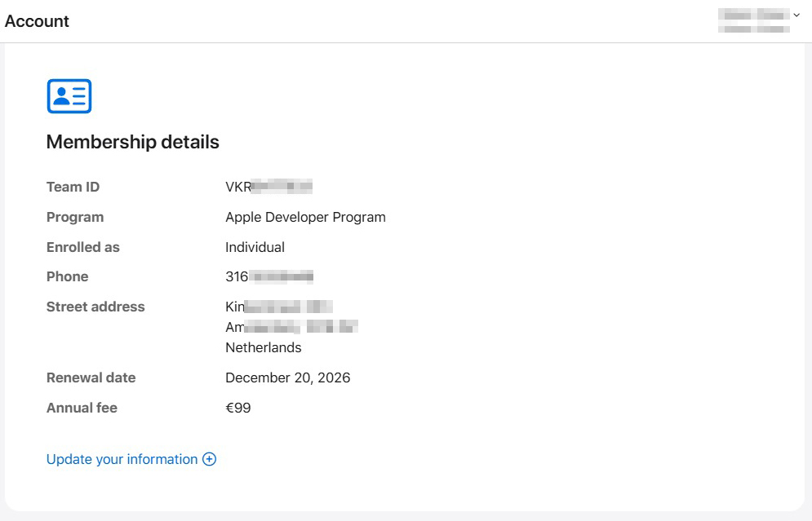Click the phone number starting with 316
This screenshot has height=521, width=812.
click(x=268, y=276)
